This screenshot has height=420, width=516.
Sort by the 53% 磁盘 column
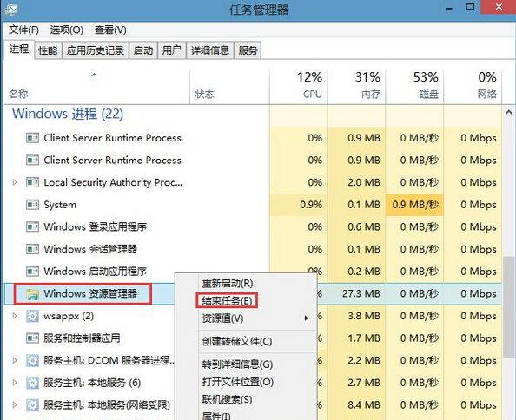click(x=414, y=87)
